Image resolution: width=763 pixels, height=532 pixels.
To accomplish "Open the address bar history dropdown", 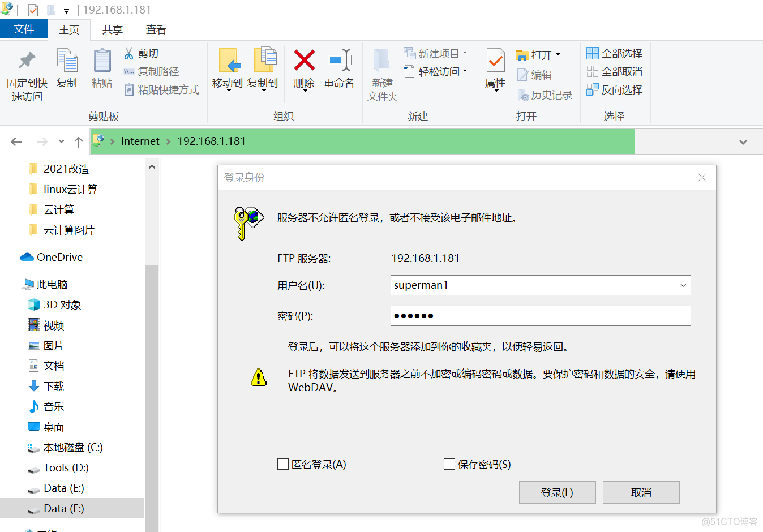I will pyautogui.click(x=743, y=142).
